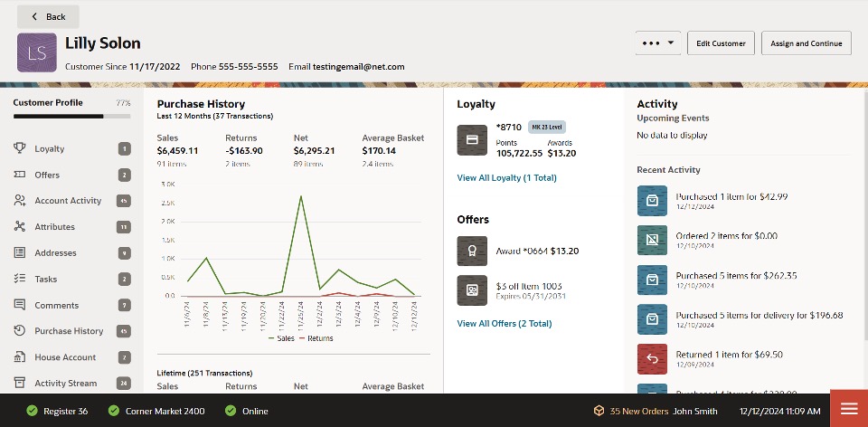This screenshot has width=868, height=427.
Task: Open Account Activity in the profile sidebar
Action: pos(68,201)
